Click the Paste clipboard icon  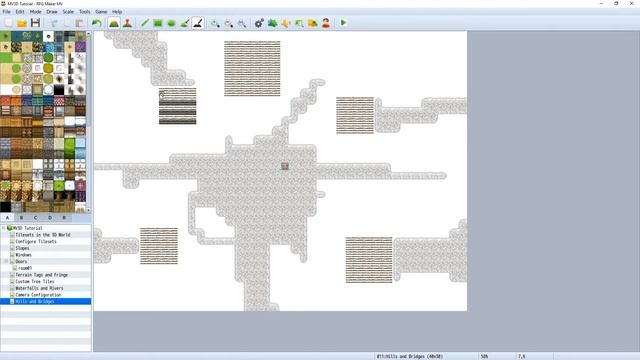pyautogui.click(x=79, y=23)
